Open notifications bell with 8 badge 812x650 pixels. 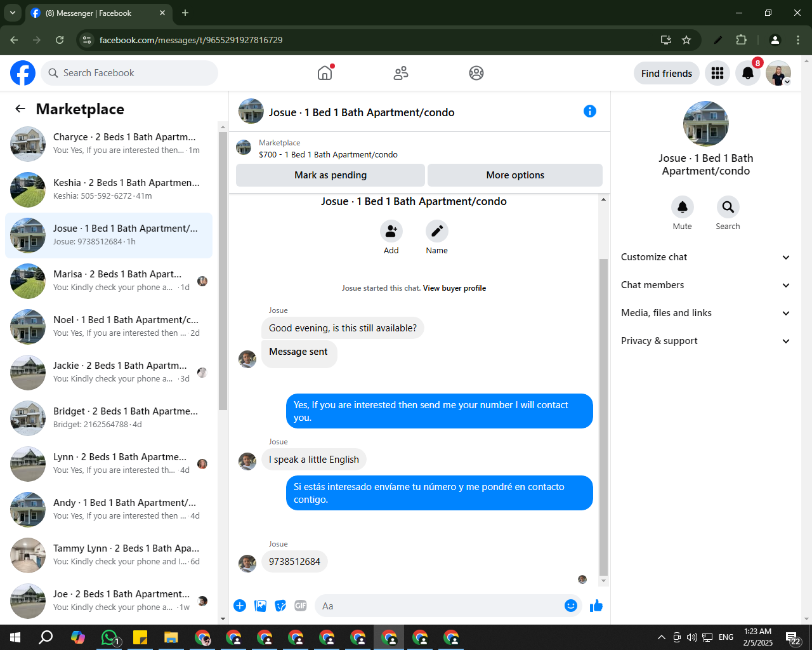[748, 74]
